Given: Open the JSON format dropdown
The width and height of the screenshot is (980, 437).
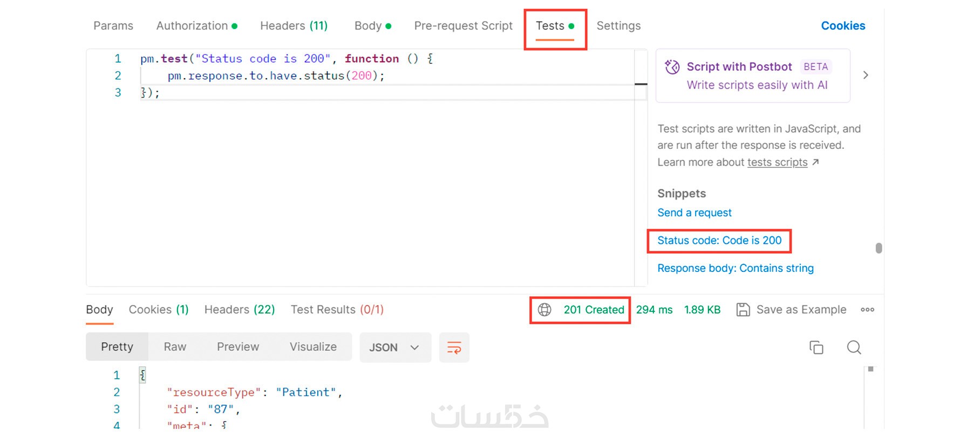Looking at the screenshot, I should (394, 347).
